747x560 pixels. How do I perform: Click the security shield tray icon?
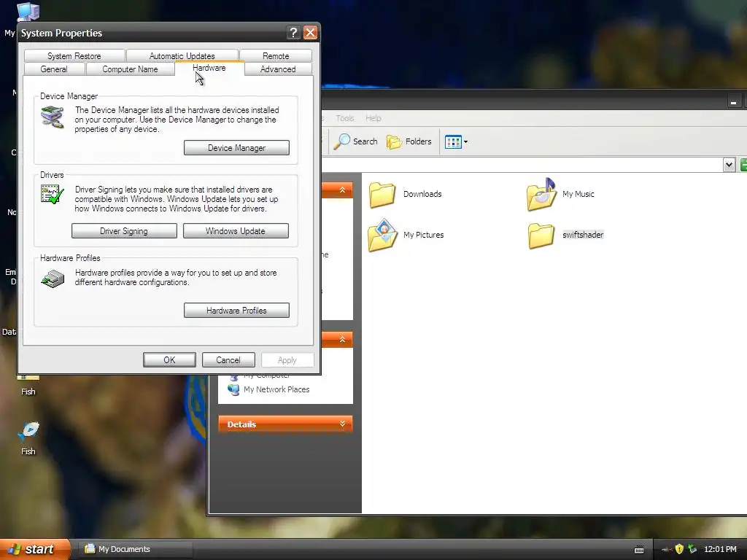(679, 549)
